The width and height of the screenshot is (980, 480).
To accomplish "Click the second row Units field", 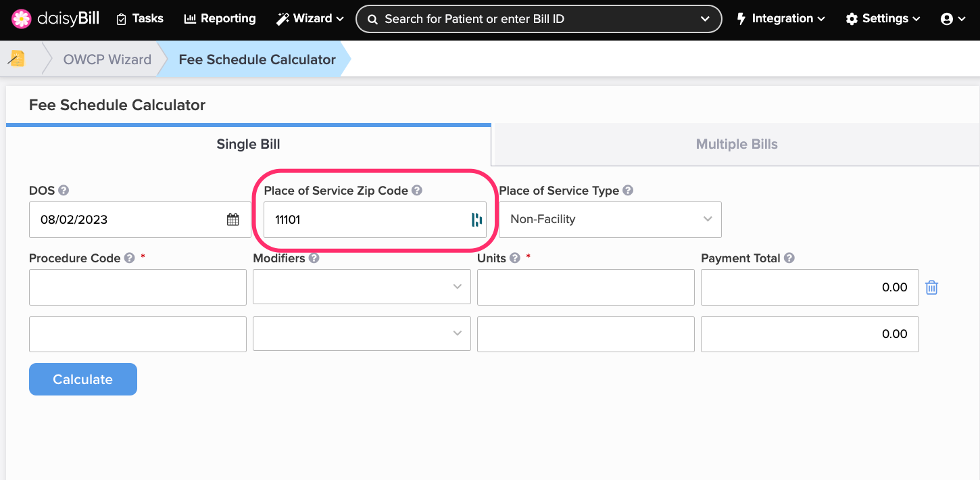I will point(586,334).
